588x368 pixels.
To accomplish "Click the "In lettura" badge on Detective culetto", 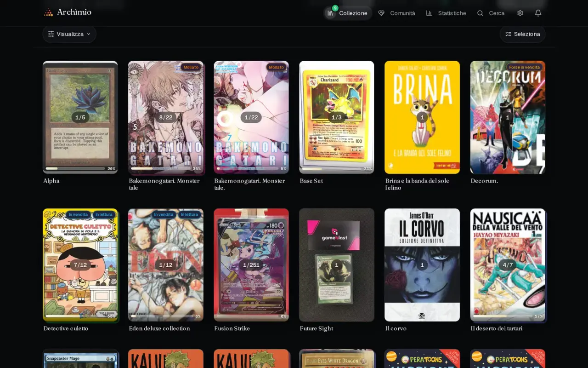I will (104, 214).
